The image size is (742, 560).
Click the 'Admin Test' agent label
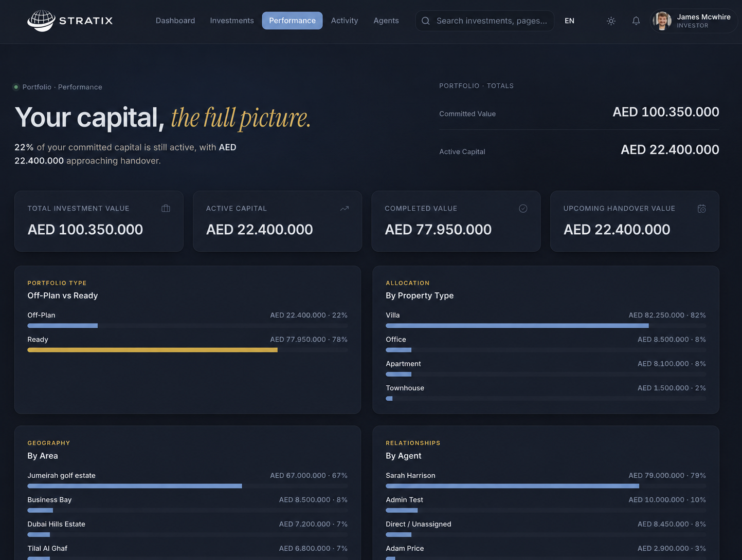pyautogui.click(x=405, y=500)
